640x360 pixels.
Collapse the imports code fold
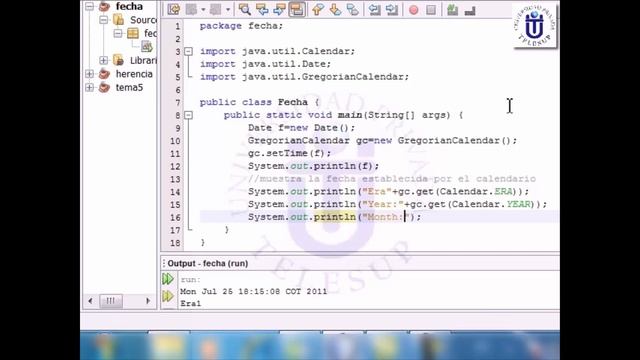[x=188, y=51]
